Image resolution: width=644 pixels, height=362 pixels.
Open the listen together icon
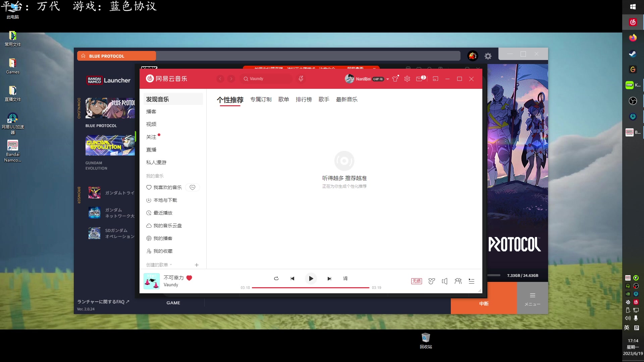[458, 281]
